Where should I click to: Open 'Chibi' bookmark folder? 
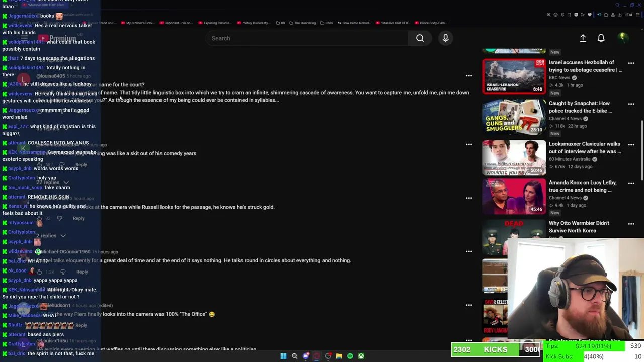(327, 23)
